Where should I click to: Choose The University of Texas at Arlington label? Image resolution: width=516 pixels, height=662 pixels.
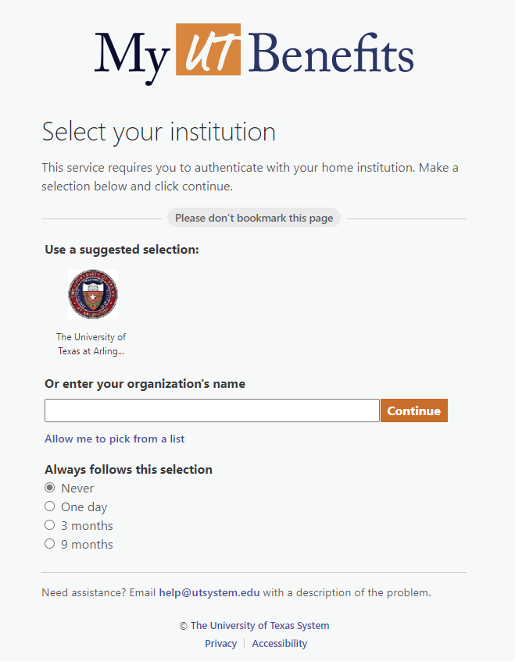pyautogui.click(x=91, y=344)
